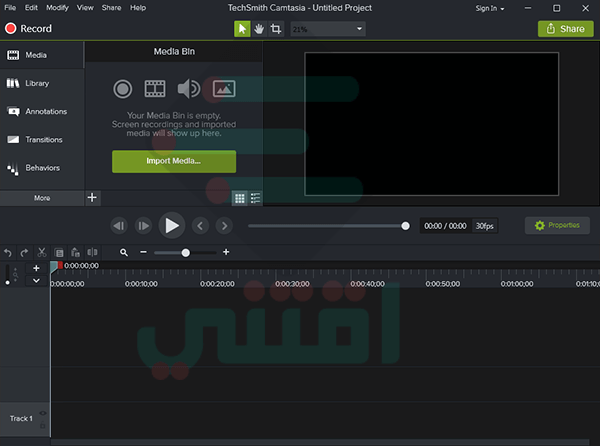Click the video filmstrip icon in Media Bin
Viewport: 600px width, 446px height.
[x=155, y=89]
